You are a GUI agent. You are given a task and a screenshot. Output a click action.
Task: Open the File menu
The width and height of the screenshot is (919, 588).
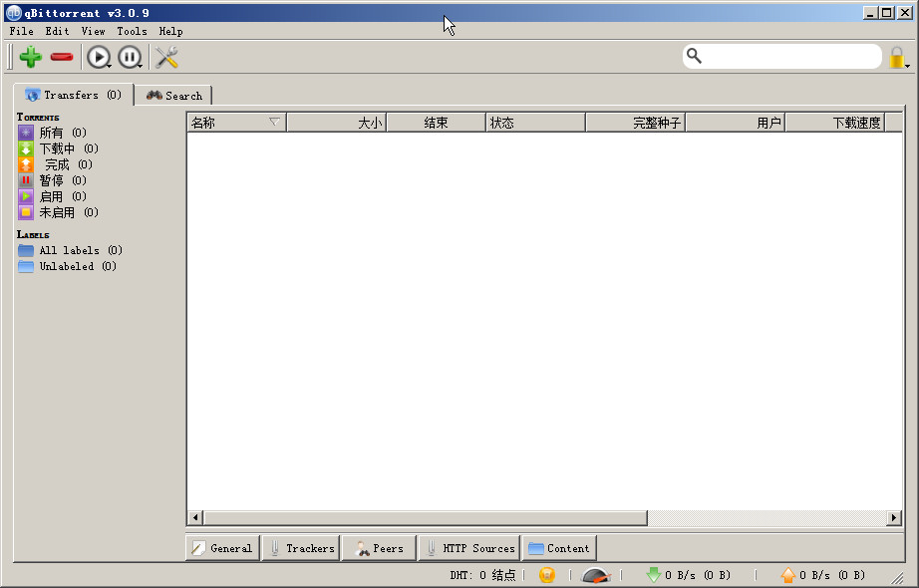(x=21, y=31)
